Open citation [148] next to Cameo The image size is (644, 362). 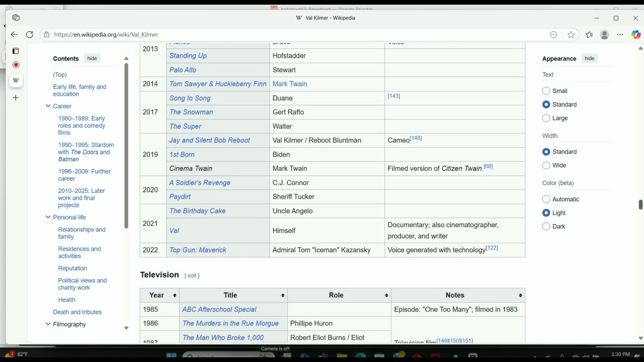coord(416,138)
